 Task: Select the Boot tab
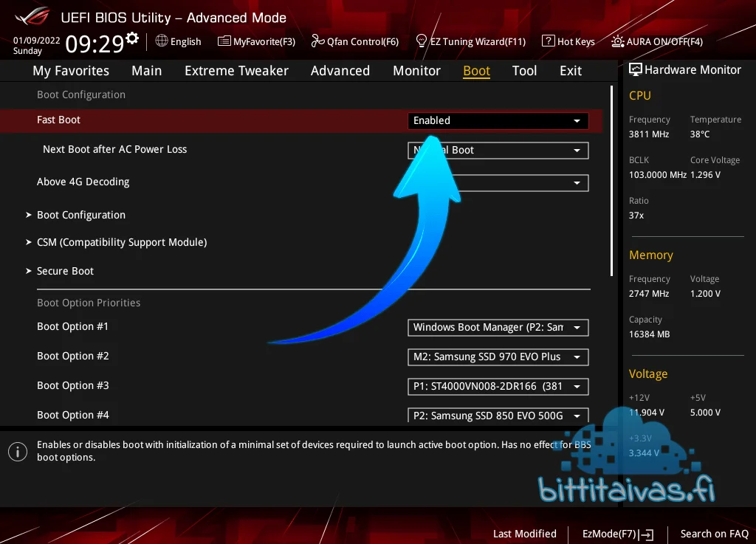(x=476, y=71)
